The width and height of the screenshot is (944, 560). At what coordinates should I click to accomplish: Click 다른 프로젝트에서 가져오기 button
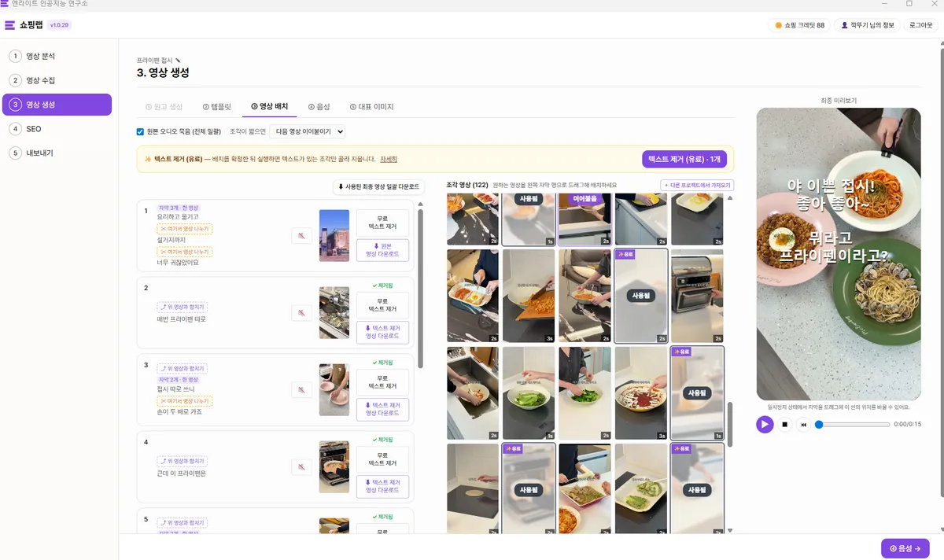697,186
